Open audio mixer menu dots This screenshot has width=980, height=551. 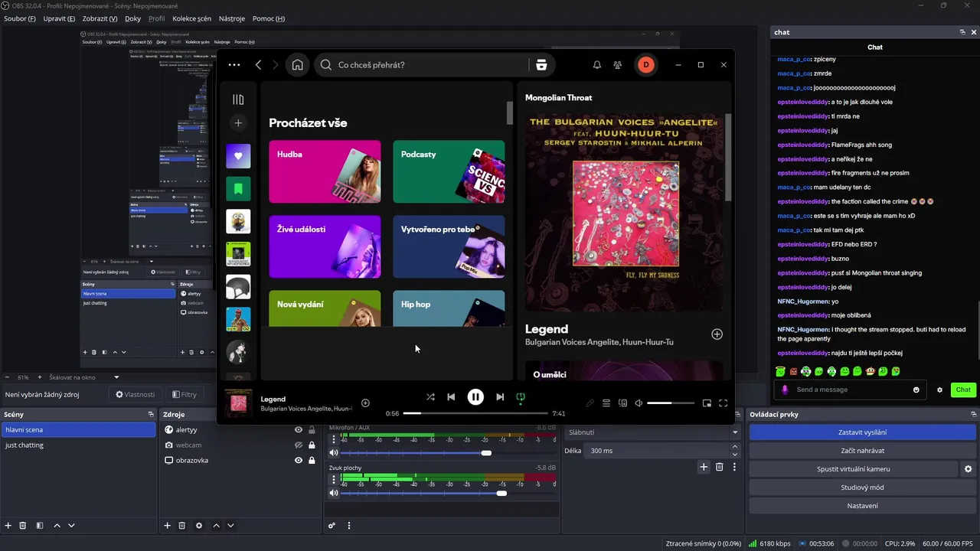click(349, 526)
